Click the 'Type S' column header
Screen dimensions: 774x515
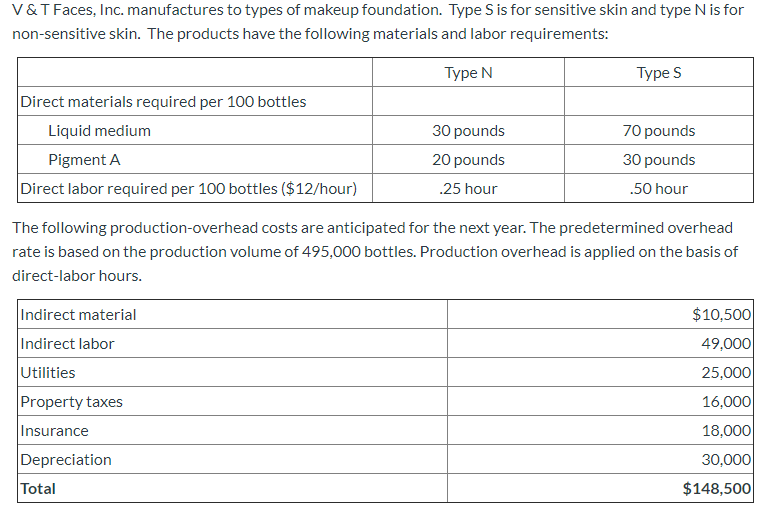658,73
